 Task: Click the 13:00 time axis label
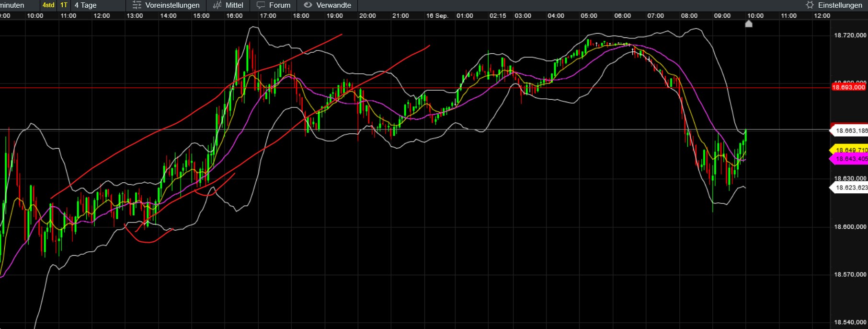[135, 16]
